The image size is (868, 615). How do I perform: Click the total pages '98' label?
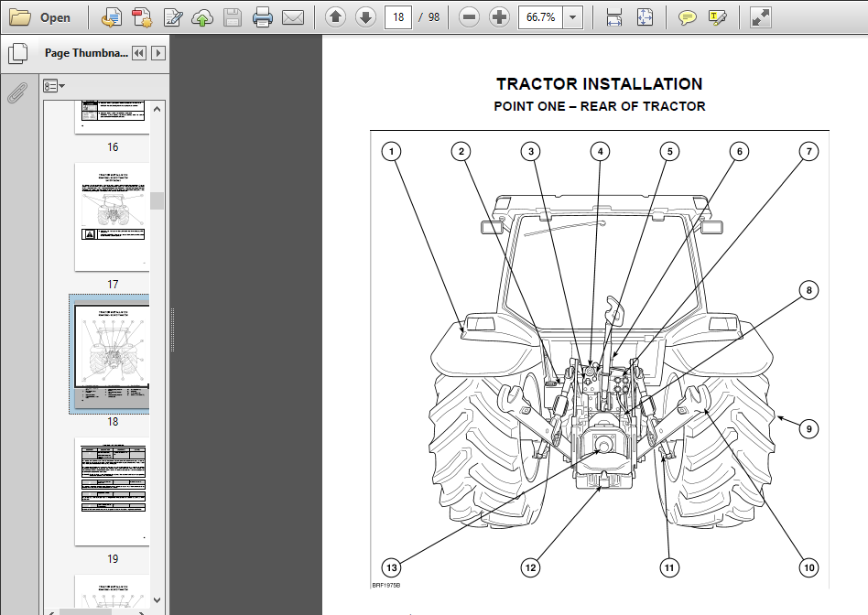click(434, 17)
